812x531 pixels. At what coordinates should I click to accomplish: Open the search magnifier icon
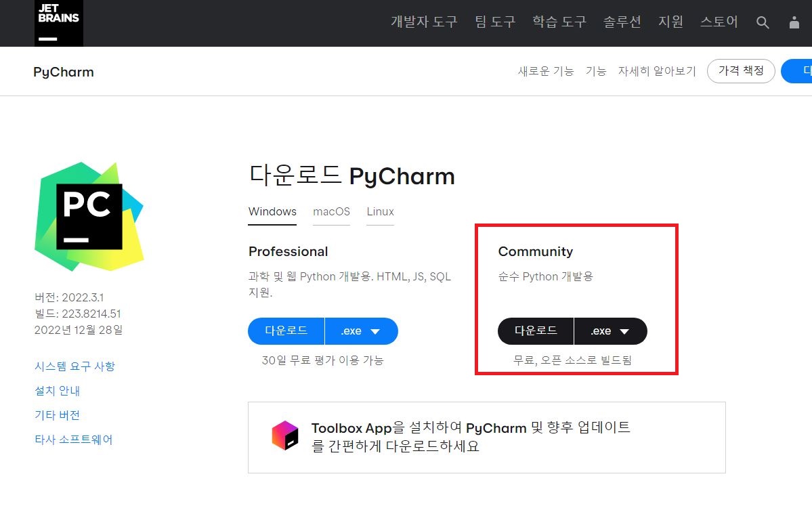(x=763, y=22)
